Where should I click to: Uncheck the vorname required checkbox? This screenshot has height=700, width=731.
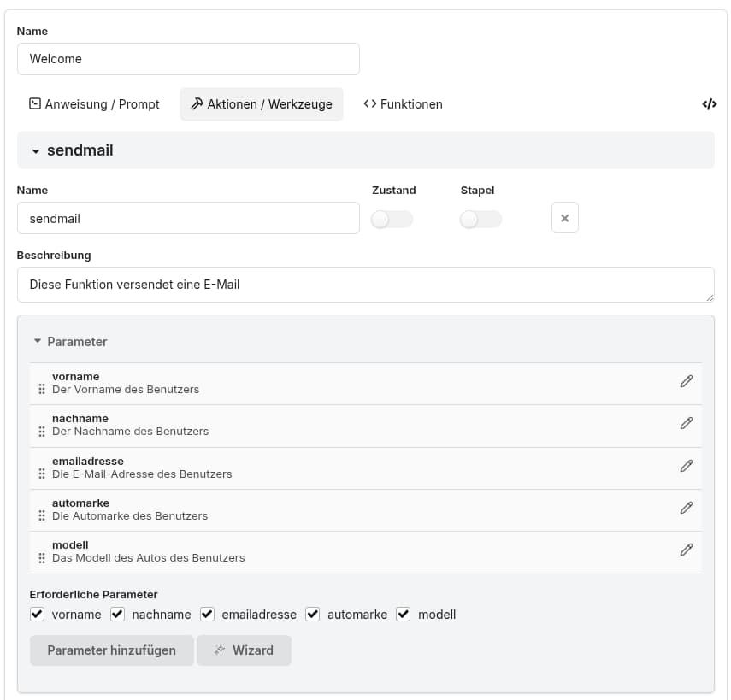[37, 614]
